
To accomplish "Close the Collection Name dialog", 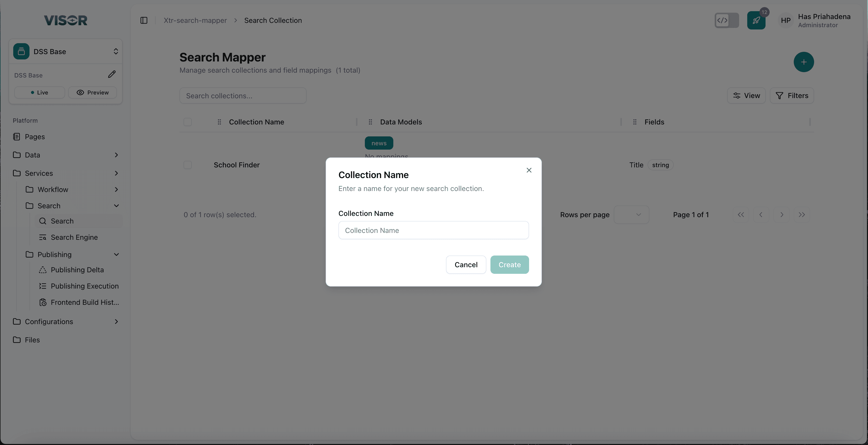I will tap(529, 170).
